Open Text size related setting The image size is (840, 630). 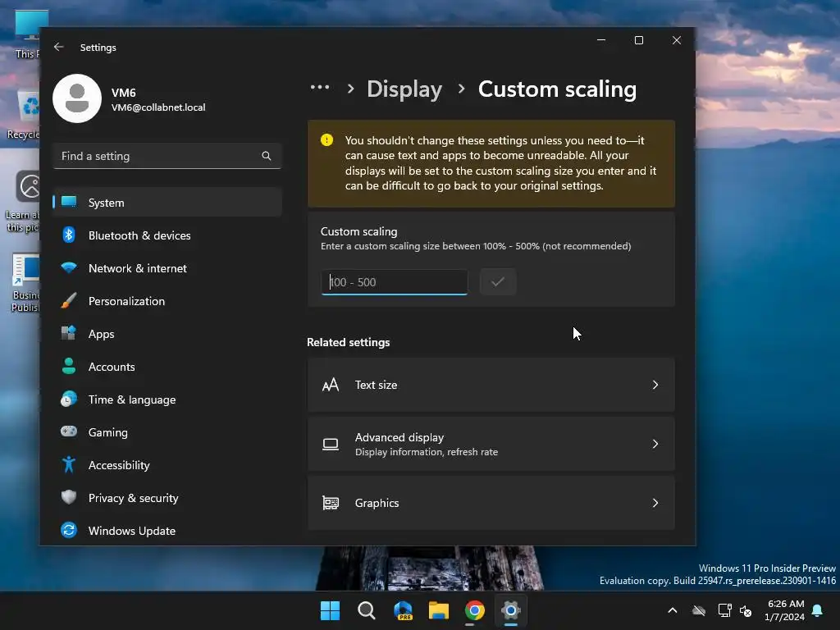tap(491, 385)
